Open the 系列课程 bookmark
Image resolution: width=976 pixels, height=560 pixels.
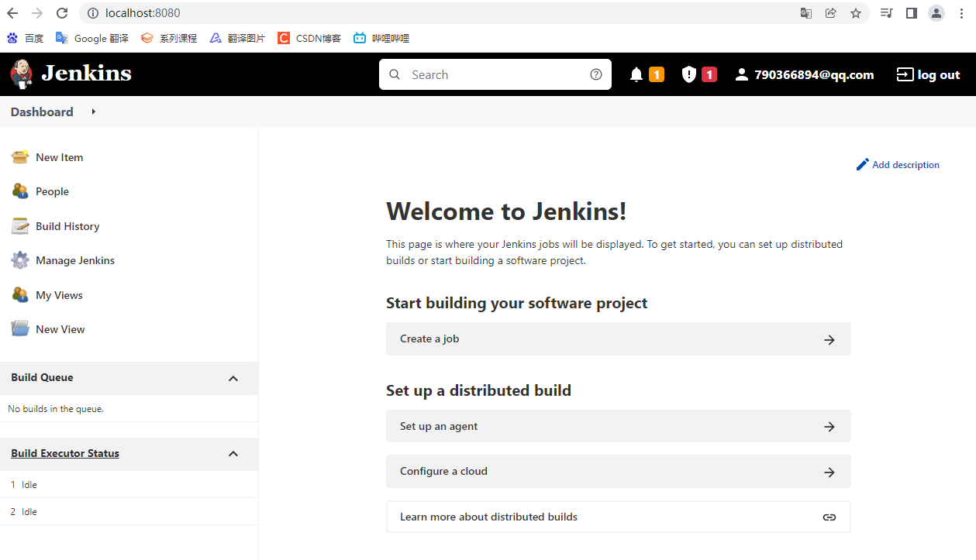[x=169, y=38]
